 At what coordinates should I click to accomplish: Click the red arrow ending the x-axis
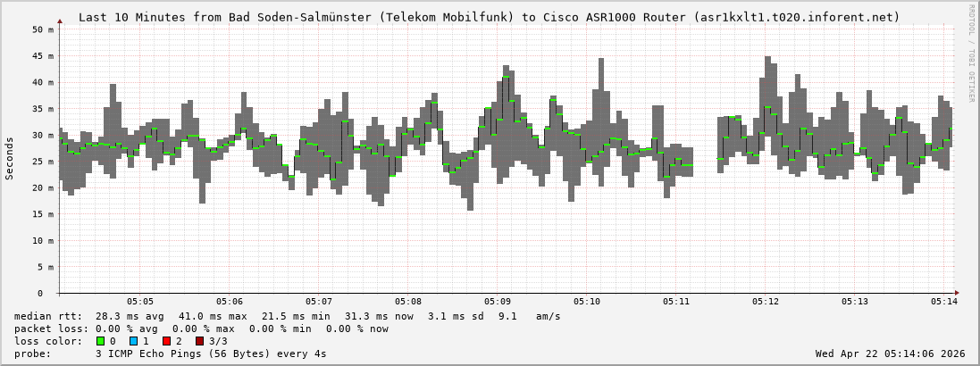[957, 293]
